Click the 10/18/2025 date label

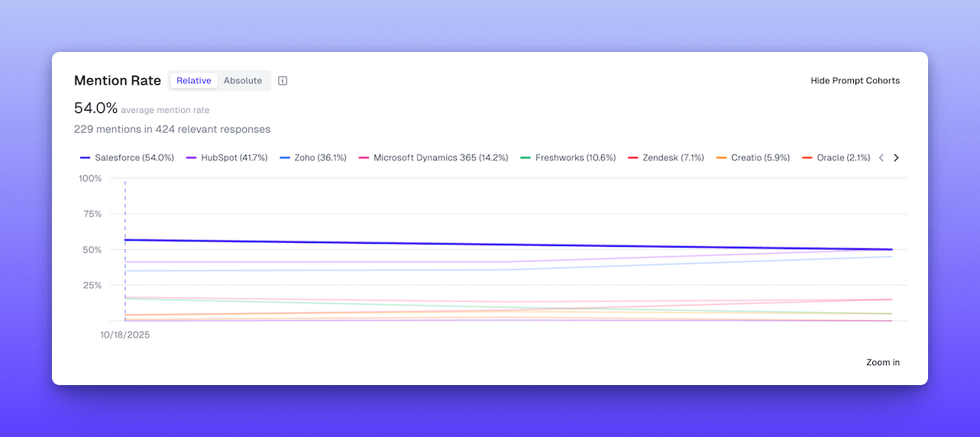click(125, 335)
